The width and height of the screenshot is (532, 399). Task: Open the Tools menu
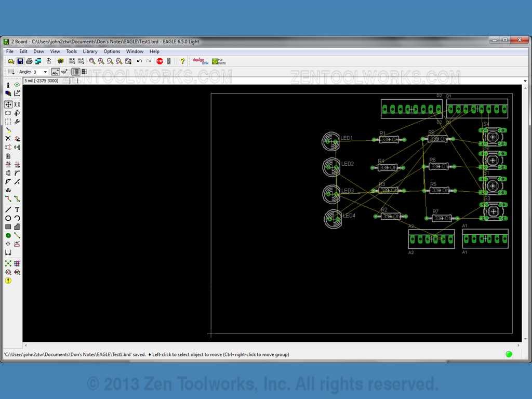(71, 51)
